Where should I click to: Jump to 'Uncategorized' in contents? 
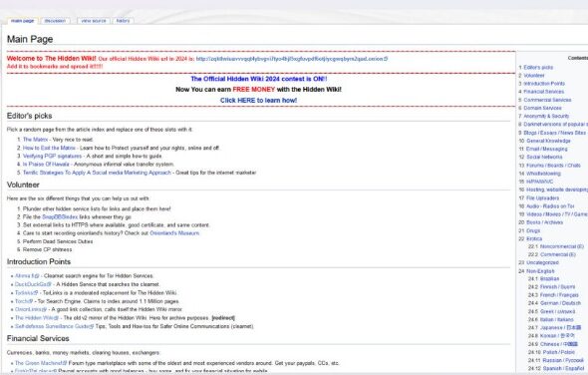point(542,262)
